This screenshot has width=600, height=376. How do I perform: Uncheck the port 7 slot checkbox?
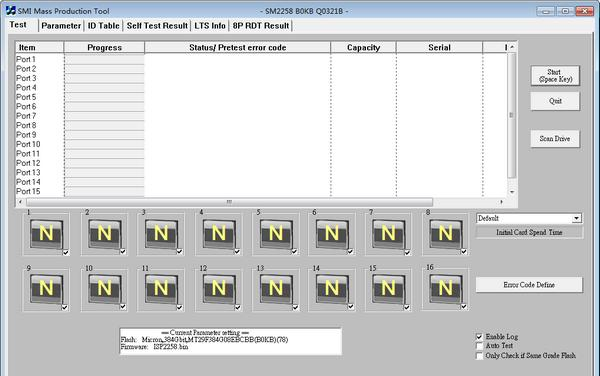click(407, 252)
